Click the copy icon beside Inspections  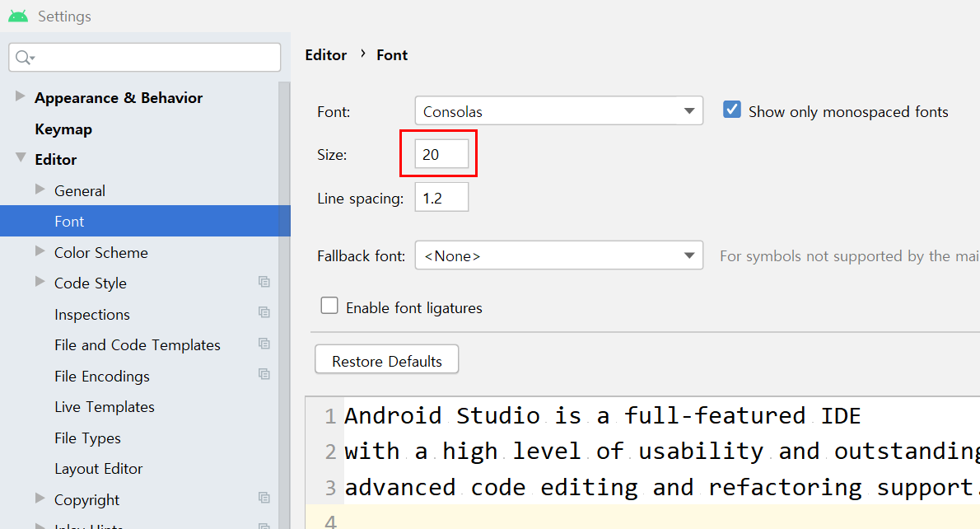(264, 312)
